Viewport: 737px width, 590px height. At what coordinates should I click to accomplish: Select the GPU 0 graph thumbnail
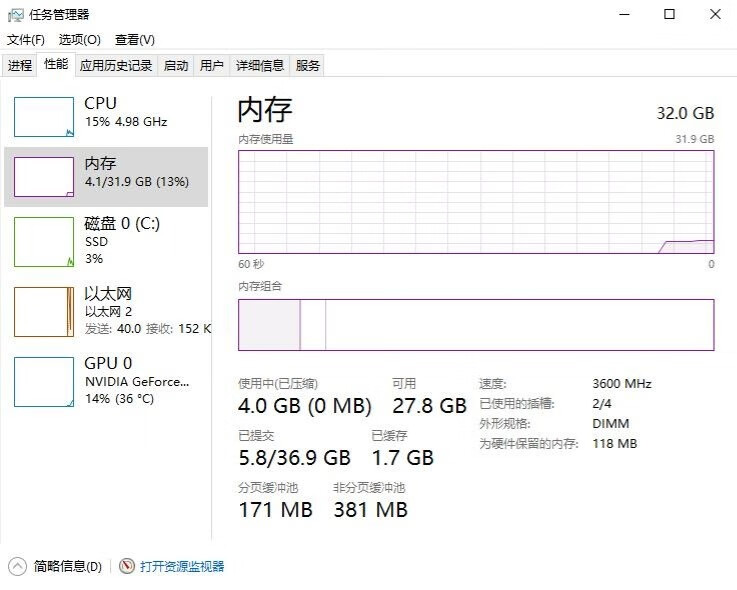point(44,381)
